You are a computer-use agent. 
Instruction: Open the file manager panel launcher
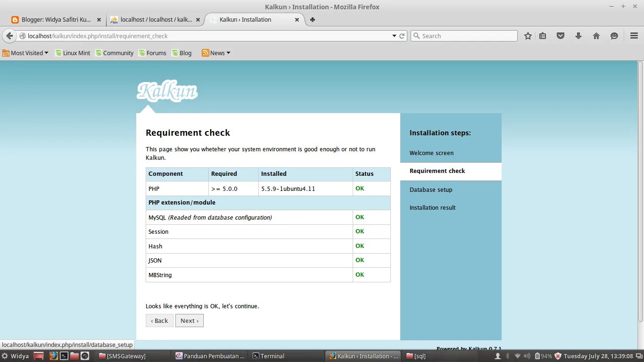point(74,356)
